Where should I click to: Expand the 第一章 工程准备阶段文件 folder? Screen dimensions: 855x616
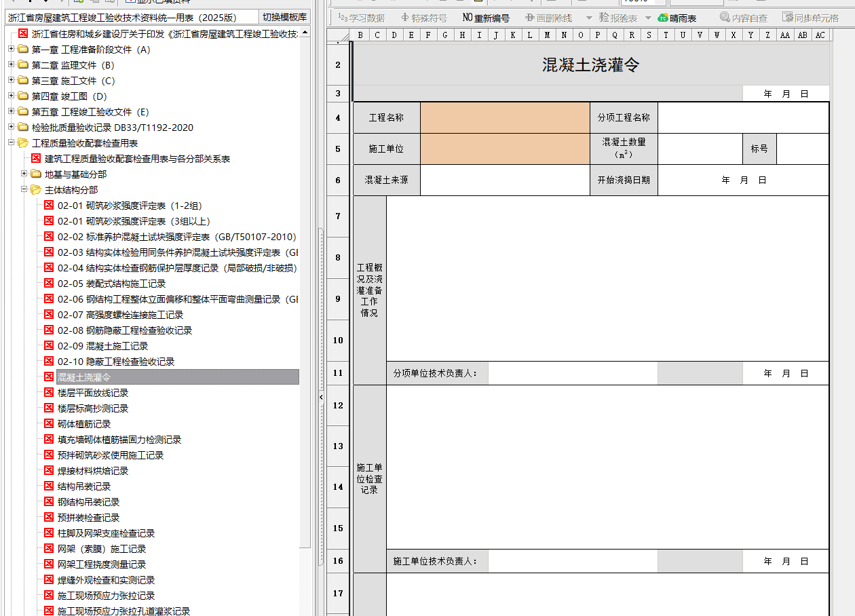(11, 50)
